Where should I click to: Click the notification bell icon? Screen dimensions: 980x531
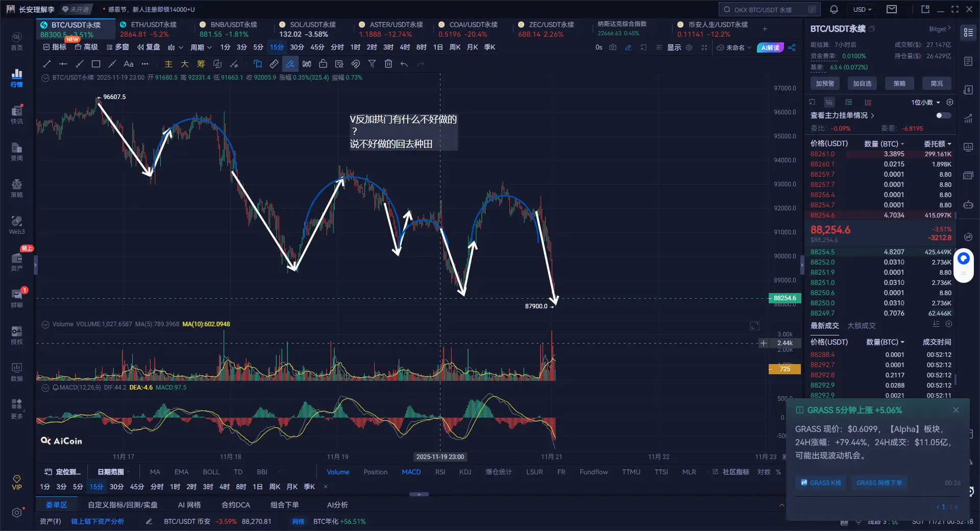pyautogui.click(x=834, y=9)
